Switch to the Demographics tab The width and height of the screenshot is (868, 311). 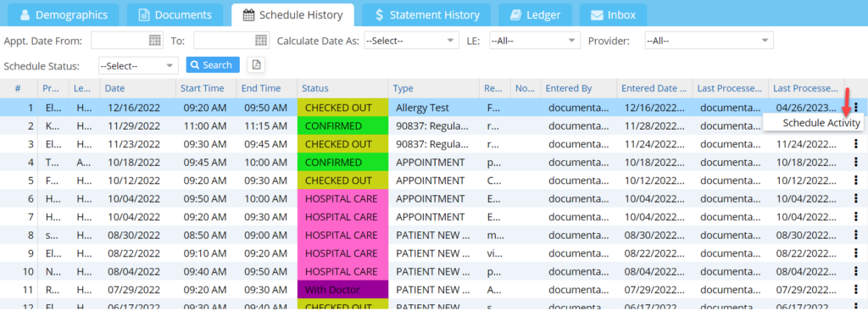tap(62, 15)
